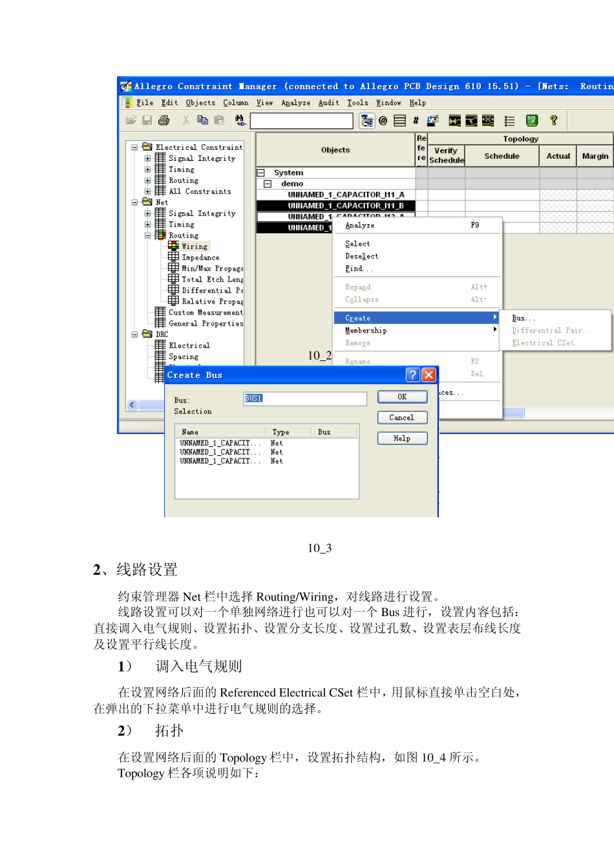
Task: Select Min/Max Propagation worksheet in tree
Action: point(213,268)
